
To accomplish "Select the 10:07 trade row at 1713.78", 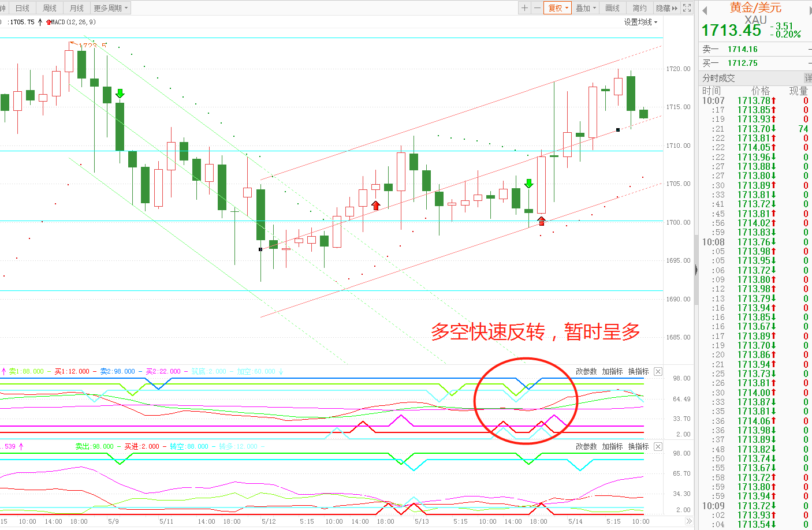I will click(x=755, y=100).
